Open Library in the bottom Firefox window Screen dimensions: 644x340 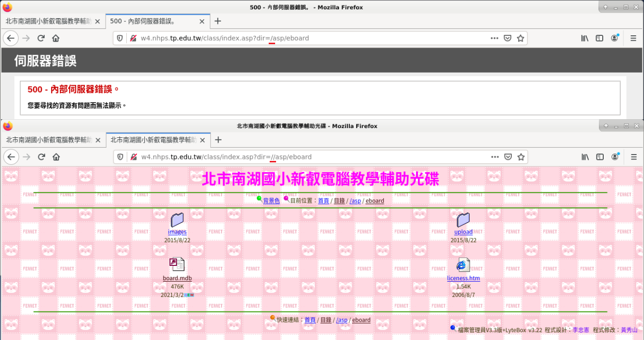[585, 157]
